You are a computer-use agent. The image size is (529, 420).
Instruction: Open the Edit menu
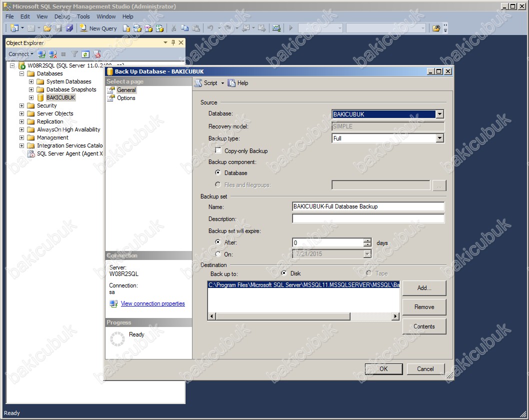pyautogui.click(x=25, y=16)
